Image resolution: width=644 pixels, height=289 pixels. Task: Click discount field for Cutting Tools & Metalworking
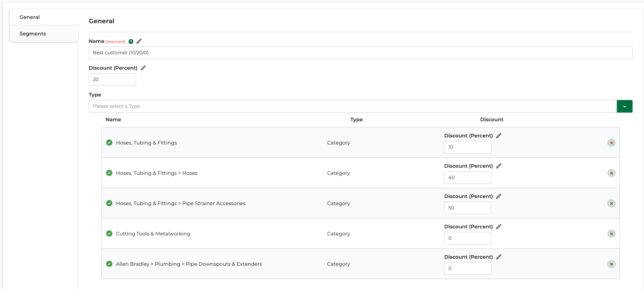pyautogui.click(x=468, y=238)
